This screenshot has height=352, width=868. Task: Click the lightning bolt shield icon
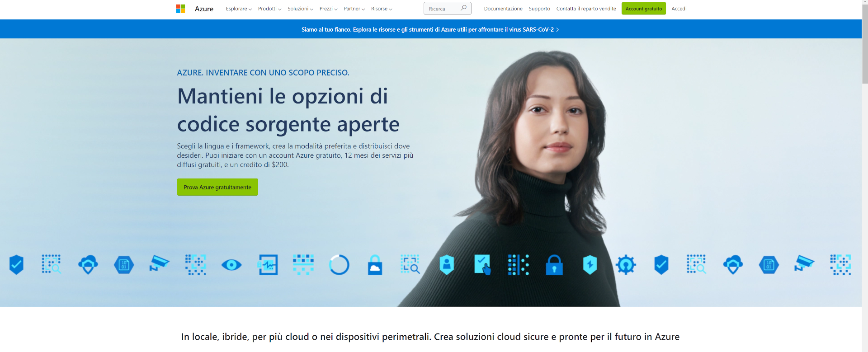590,265
